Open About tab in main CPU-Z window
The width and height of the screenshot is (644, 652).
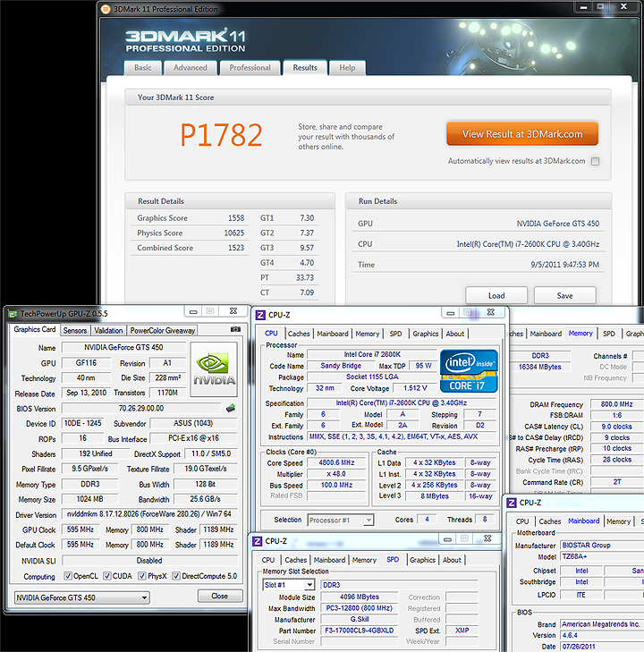455,334
